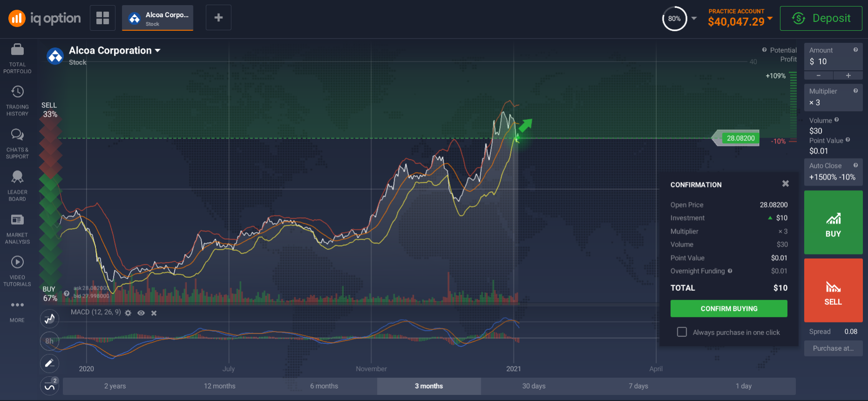Expand the Alcoa Corporation asset dropdown
The image size is (868, 401).
coord(158,50)
